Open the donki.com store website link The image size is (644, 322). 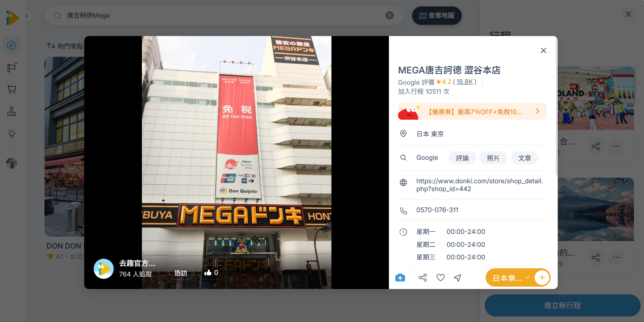tap(479, 185)
